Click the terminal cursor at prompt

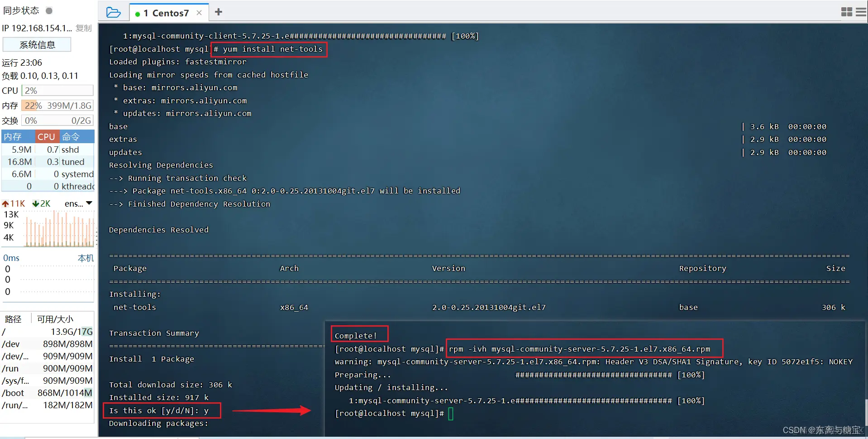click(x=451, y=414)
